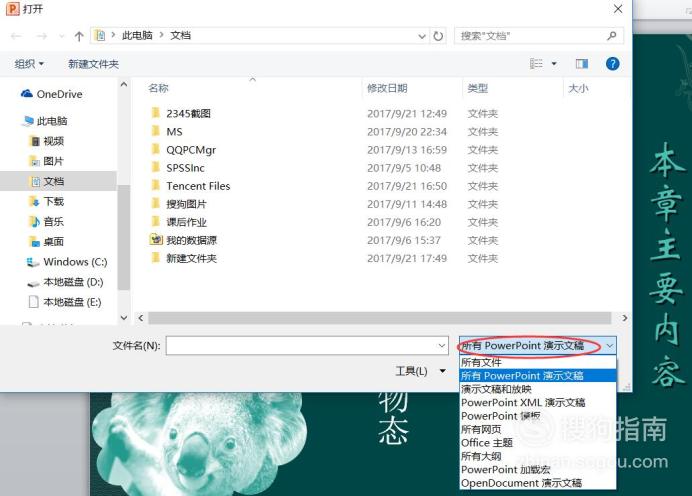Choose 所有 PowerPoint 演示文稿 in the list

click(538, 376)
